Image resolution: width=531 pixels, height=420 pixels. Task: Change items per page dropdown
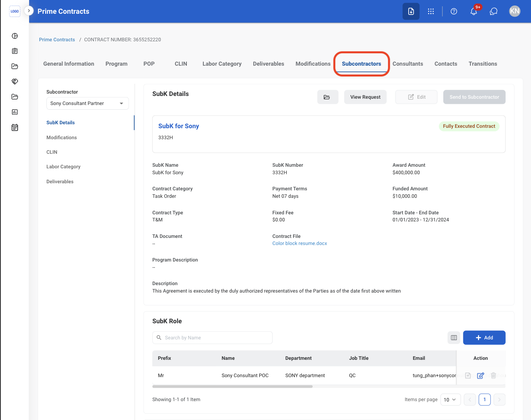pos(450,400)
